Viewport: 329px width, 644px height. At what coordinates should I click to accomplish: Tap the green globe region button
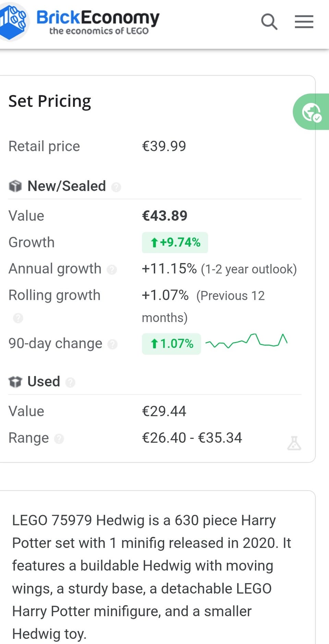(311, 112)
